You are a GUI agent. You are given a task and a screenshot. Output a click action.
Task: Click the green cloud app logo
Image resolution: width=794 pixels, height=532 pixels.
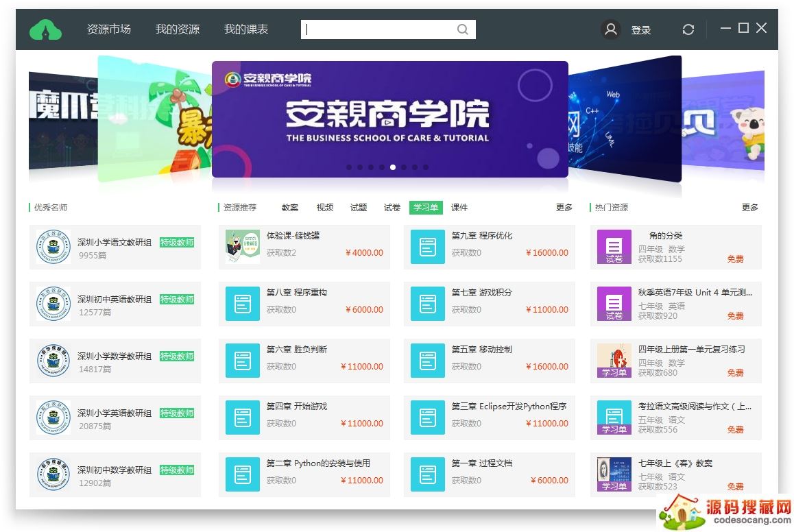(x=45, y=29)
